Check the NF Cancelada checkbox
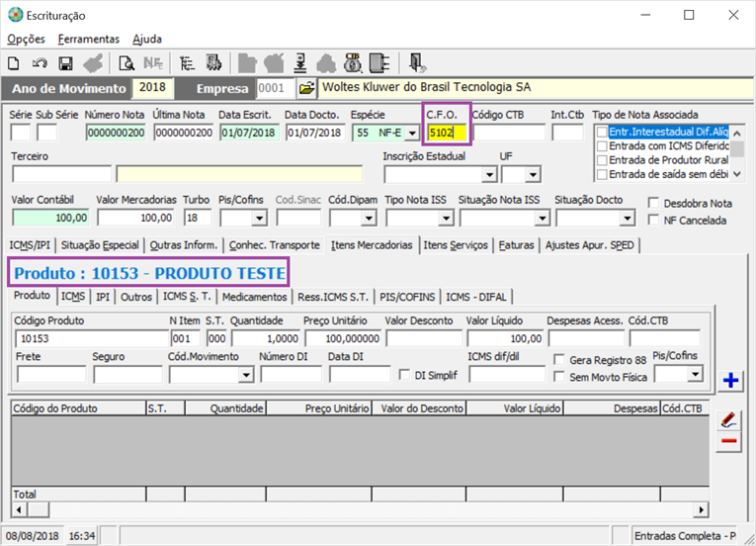 coord(654,221)
